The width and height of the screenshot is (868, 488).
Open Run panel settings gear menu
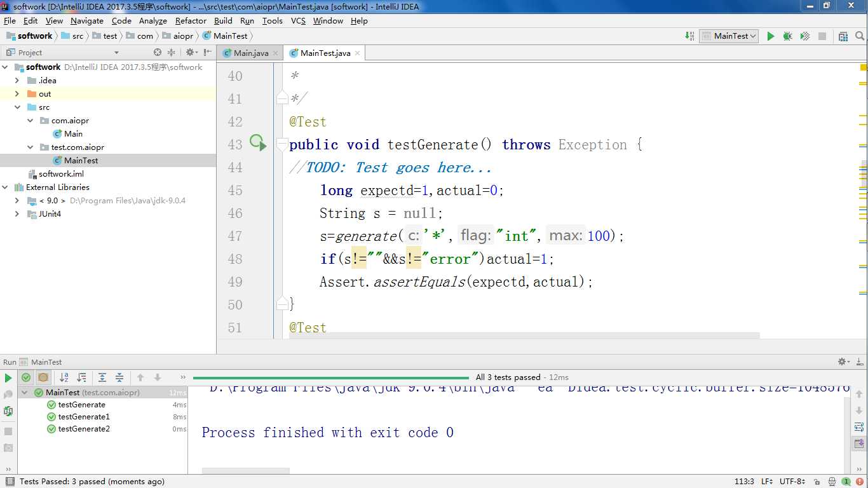(843, 362)
